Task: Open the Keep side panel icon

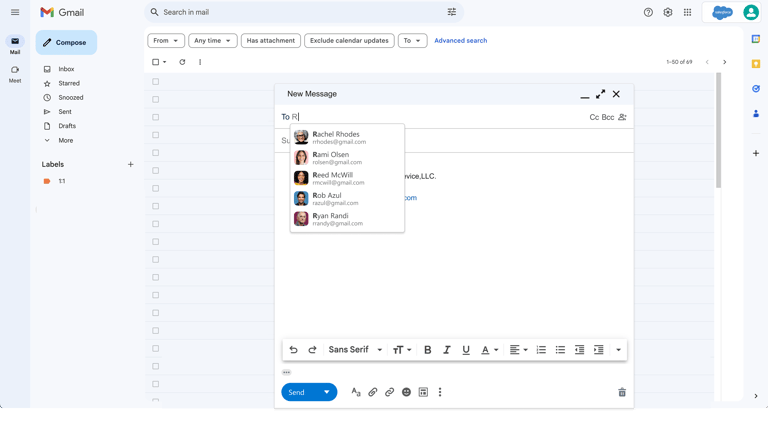Action: click(x=756, y=64)
